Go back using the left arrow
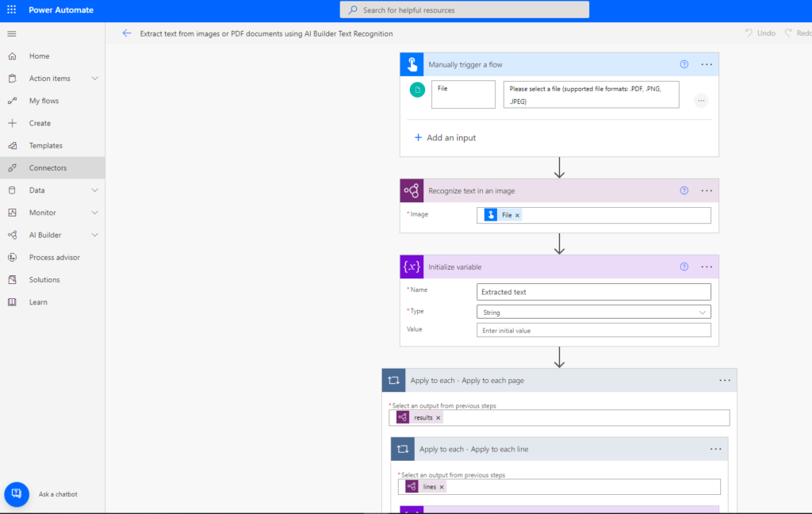Image resolution: width=812 pixels, height=514 pixels. coord(127,33)
